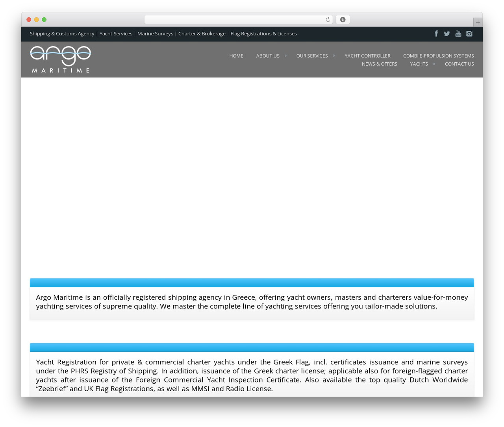Open the Twitter social icon

[447, 33]
